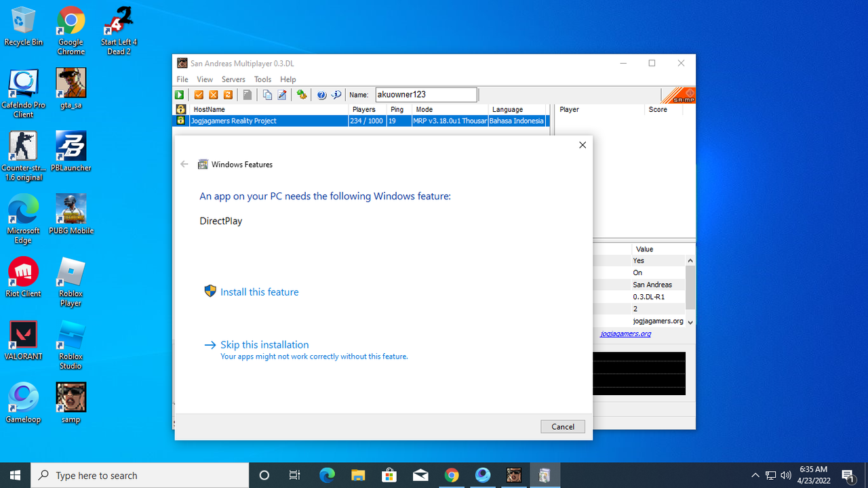Click the About info icon in SA-MP toolbar
Image resolution: width=868 pixels, height=488 pixels.
point(336,96)
